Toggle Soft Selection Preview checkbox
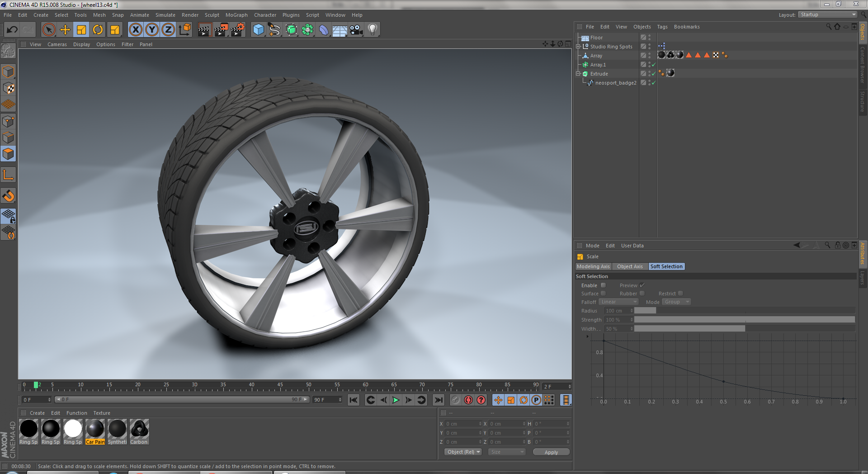 642,285
